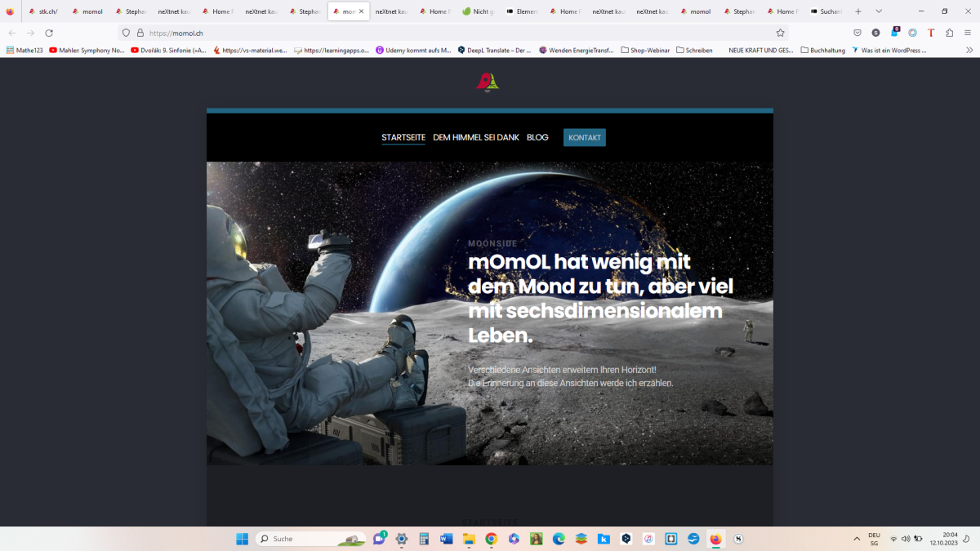This screenshot has width=980, height=551.
Task: Bookmark this page with the star icon
Action: click(780, 33)
